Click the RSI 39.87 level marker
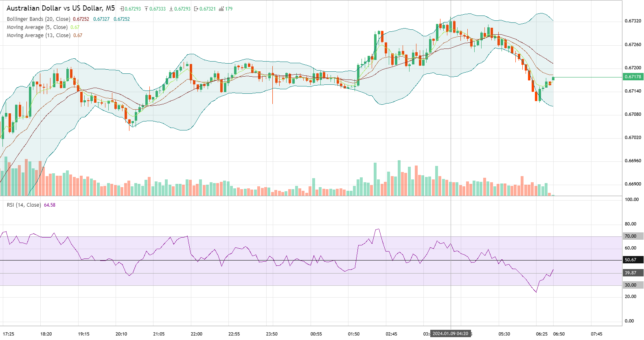 click(633, 273)
